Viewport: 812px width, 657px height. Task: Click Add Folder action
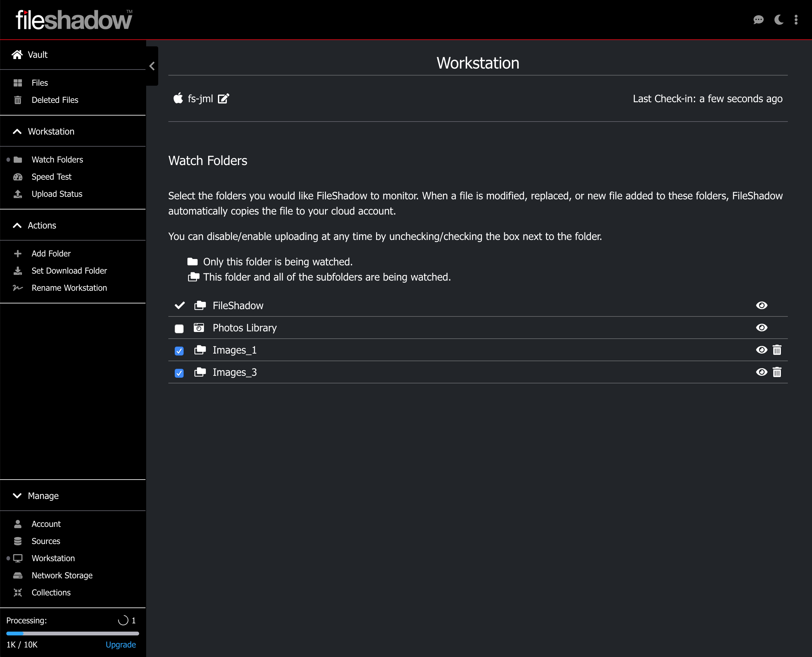tap(51, 254)
